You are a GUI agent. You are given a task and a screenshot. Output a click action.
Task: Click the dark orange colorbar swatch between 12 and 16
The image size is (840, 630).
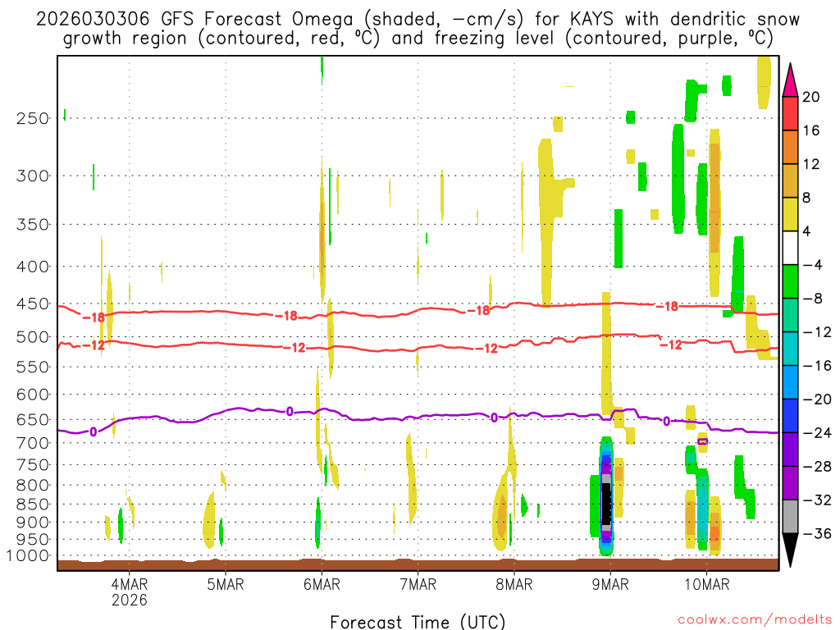[x=790, y=148]
